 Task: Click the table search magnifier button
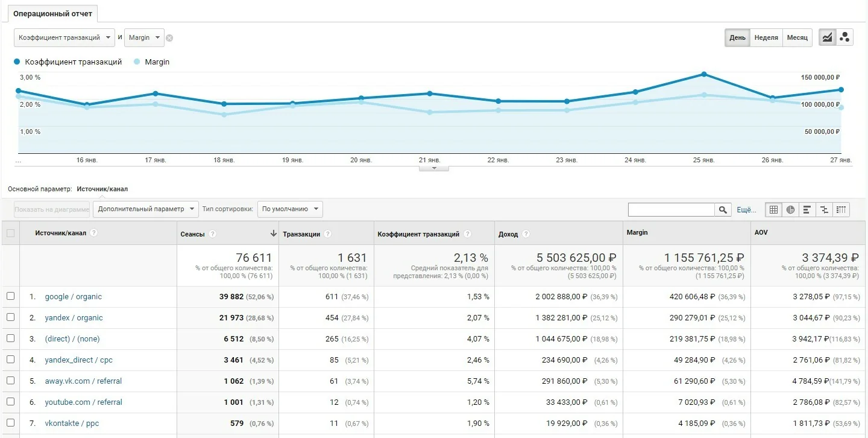coord(723,209)
